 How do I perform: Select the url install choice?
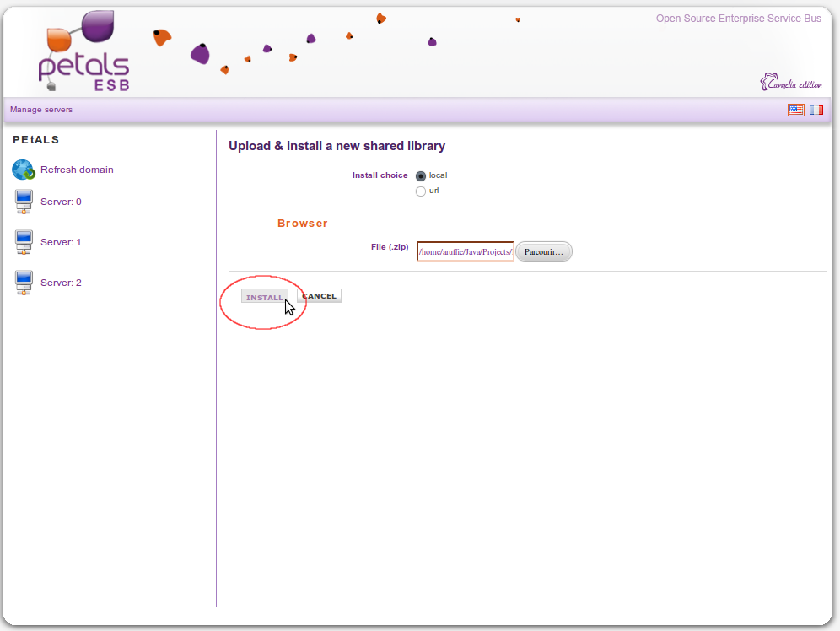pyautogui.click(x=421, y=191)
